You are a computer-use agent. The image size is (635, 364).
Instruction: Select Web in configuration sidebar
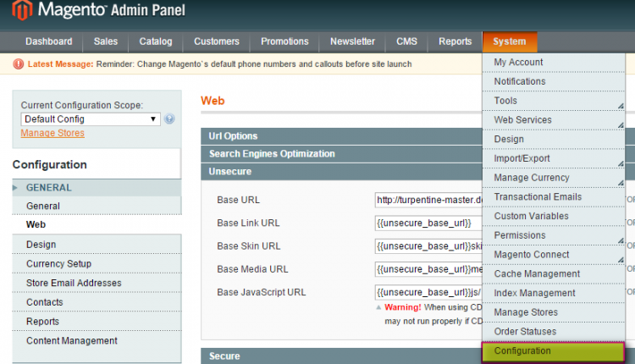coord(97,224)
